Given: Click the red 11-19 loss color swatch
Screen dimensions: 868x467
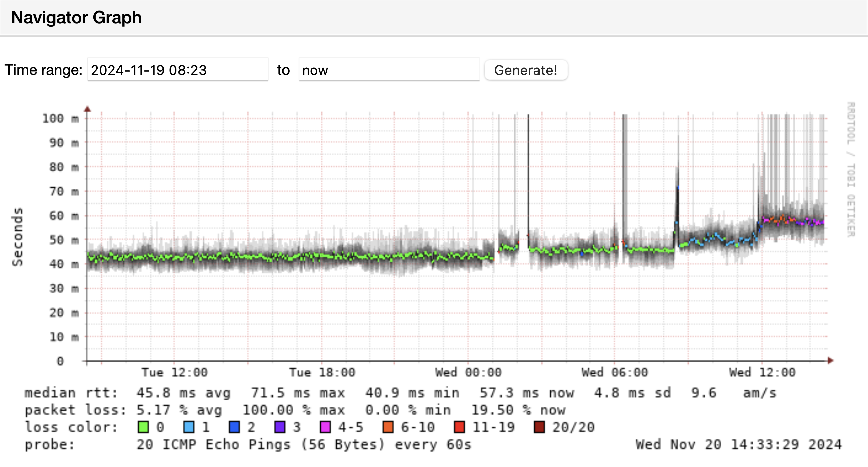Looking at the screenshot, I should coord(459,427).
